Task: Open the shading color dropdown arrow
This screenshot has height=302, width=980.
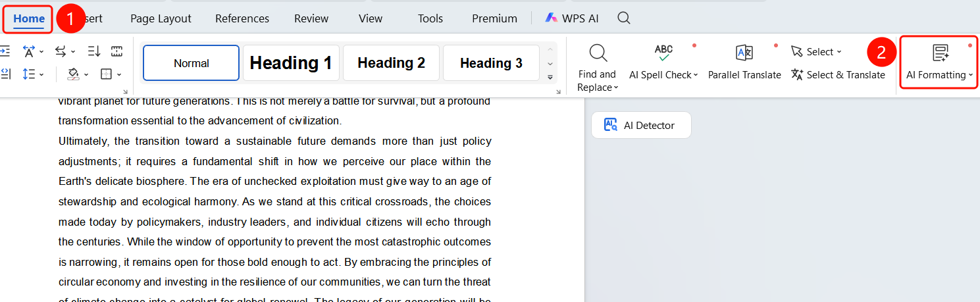Action: pyautogui.click(x=86, y=74)
